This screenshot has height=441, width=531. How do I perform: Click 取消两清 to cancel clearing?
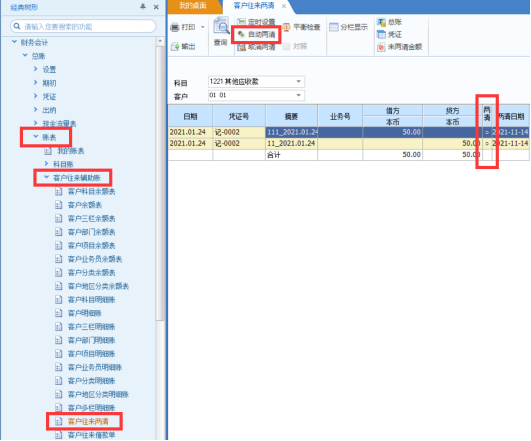(256, 47)
